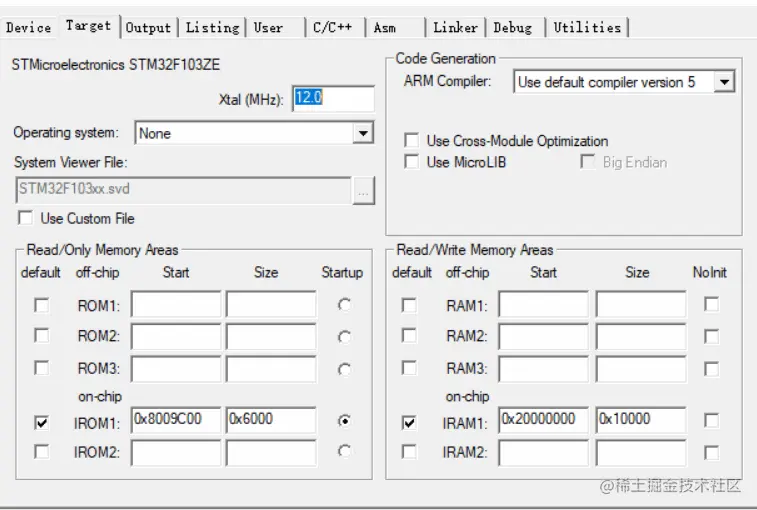Click the ROM1 Start field
The height and width of the screenshot is (510, 757).
coord(176,304)
